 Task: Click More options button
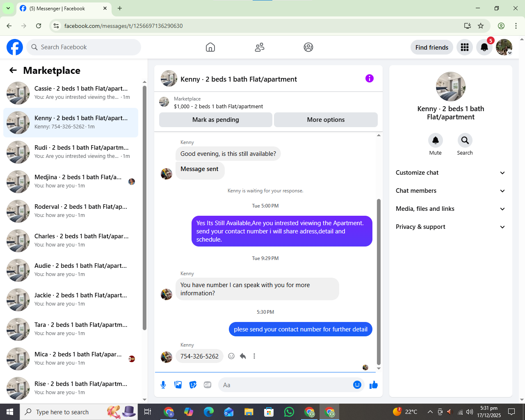[x=326, y=120]
